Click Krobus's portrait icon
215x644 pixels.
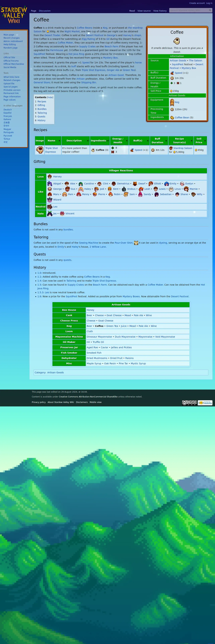pyautogui.click(x=124, y=189)
